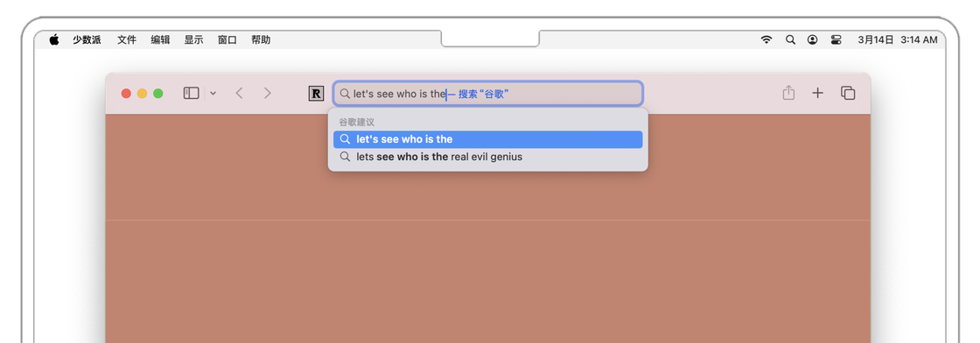
Task: Open Wi-Fi status in menu bar
Action: [766, 40]
